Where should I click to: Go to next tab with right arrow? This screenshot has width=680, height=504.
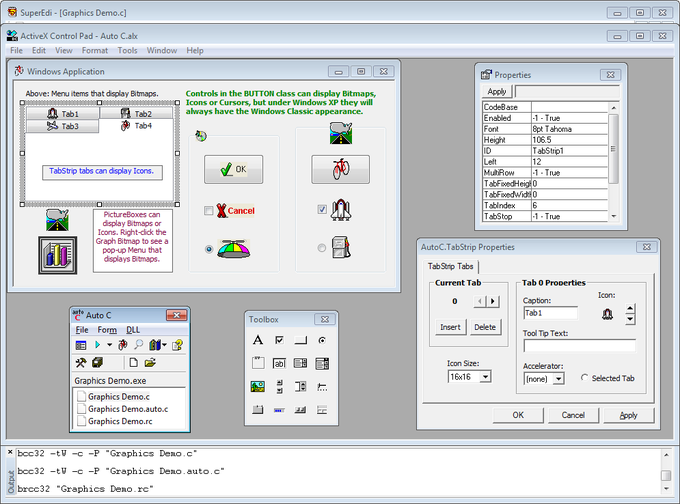click(493, 301)
